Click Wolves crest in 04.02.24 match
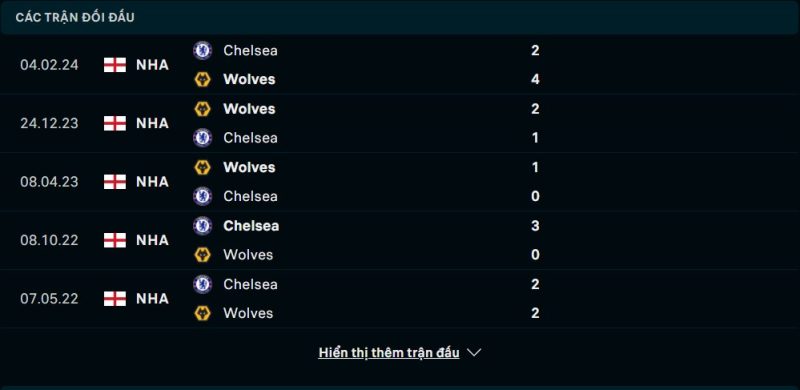Screen dimensions: 800x390 [x=203, y=79]
